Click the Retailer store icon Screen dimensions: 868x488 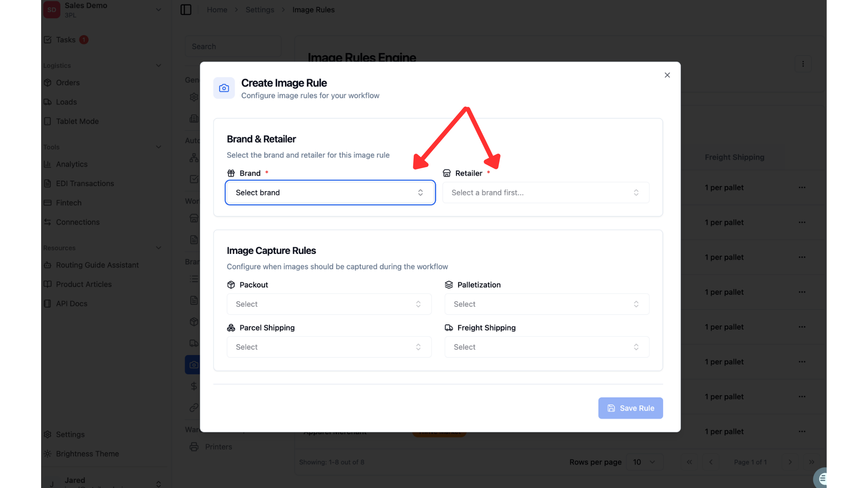coord(447,173)
